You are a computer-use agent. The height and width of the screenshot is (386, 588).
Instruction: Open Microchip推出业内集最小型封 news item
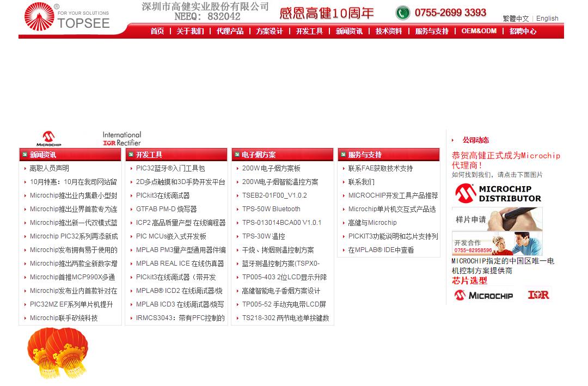(x=73, y=195)
